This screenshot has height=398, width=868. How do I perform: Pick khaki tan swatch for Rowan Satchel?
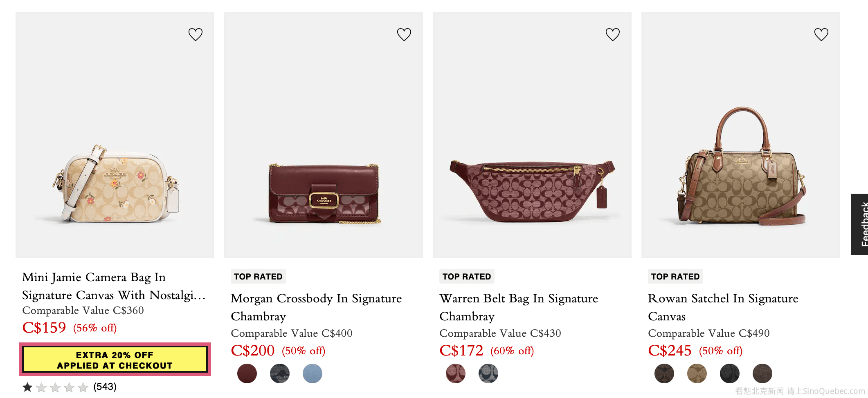(697, 373)
